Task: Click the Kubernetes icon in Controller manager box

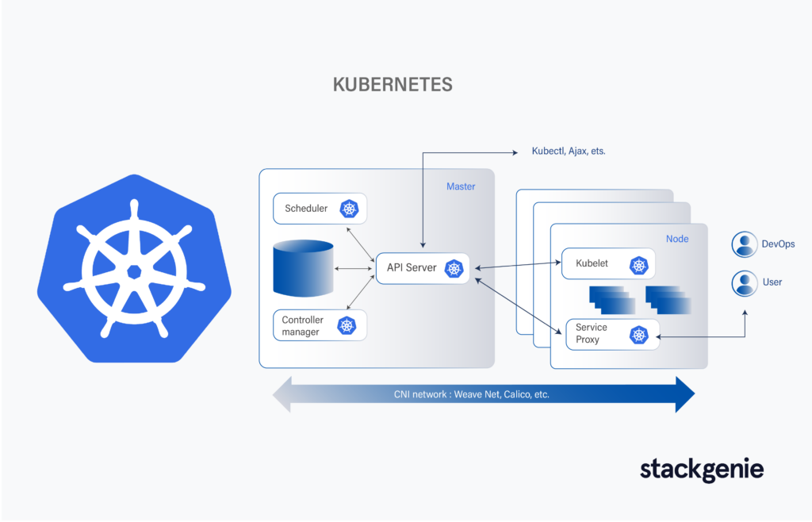Action: (347, 326)
